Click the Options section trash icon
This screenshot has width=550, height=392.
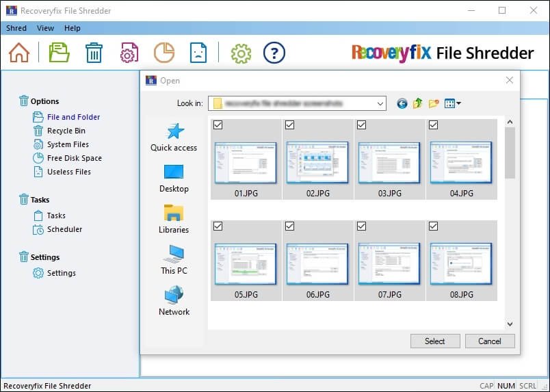(23, 101)
